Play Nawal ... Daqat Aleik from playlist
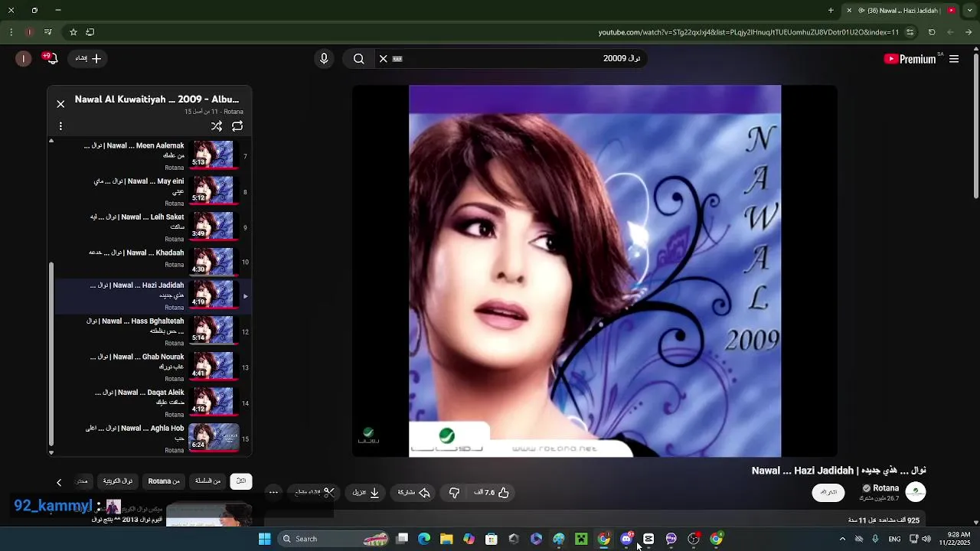The image size is (980, 551). point(153,403)
